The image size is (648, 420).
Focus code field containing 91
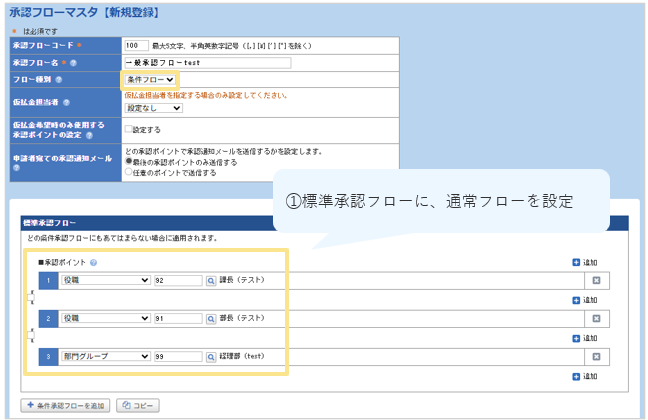point(178,319)
